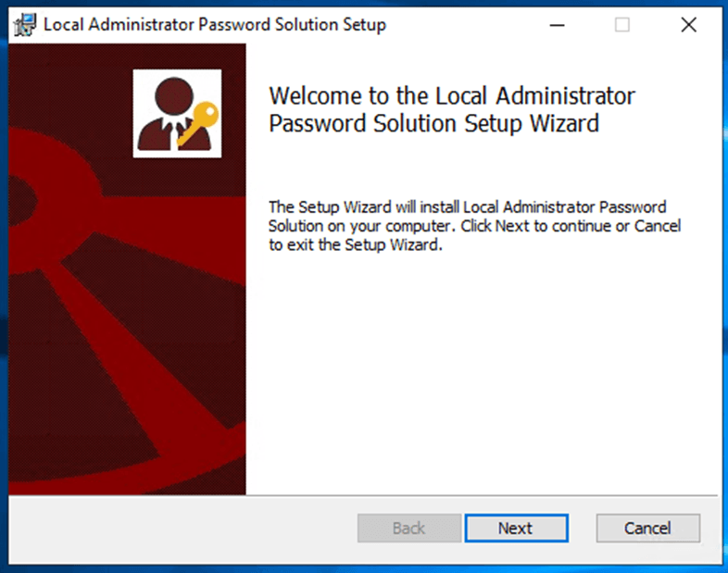Click the blank white area below the description
The width and height of the screenshot is (728, 573).
pyautogui.click(x=482, y=370)
